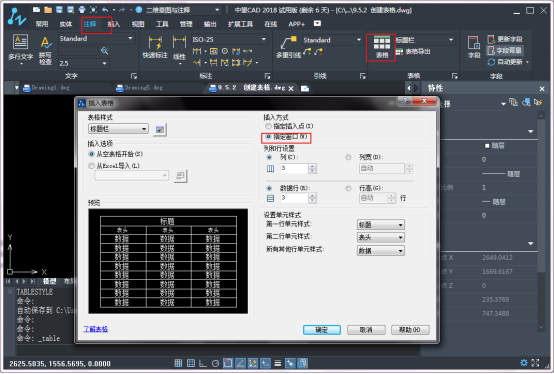Select the 列(C) columns radio button
Screen dimensions: 554x374
[269, 157]
